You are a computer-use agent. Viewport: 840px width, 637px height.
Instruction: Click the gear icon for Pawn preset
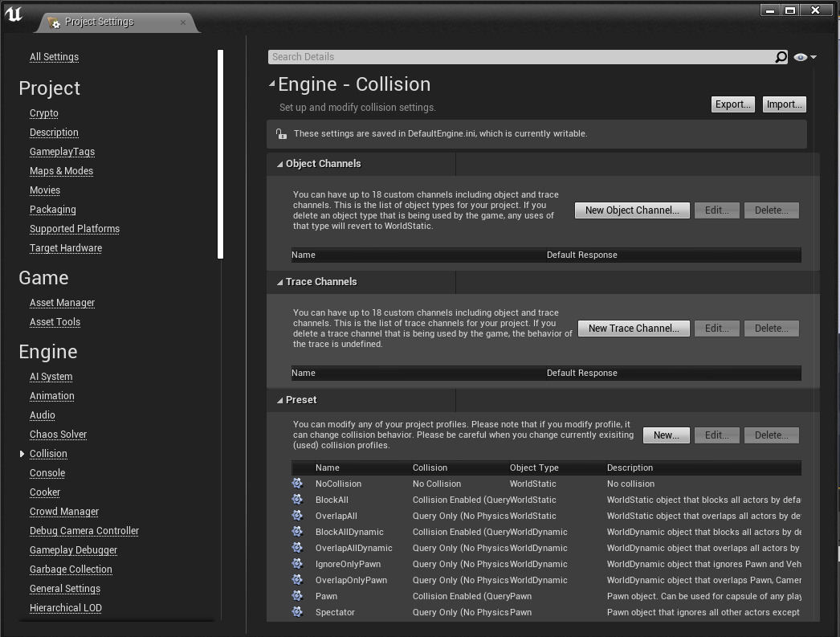(x=297, y=596)
